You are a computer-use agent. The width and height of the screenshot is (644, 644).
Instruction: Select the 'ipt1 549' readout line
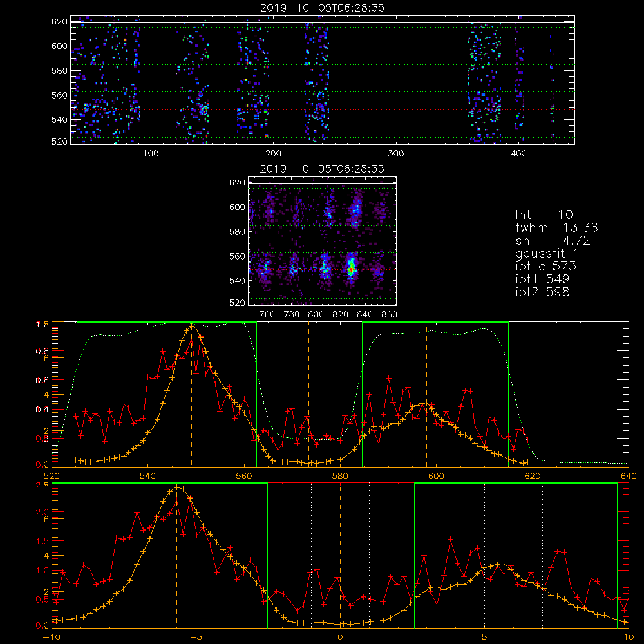pos(542,279)
